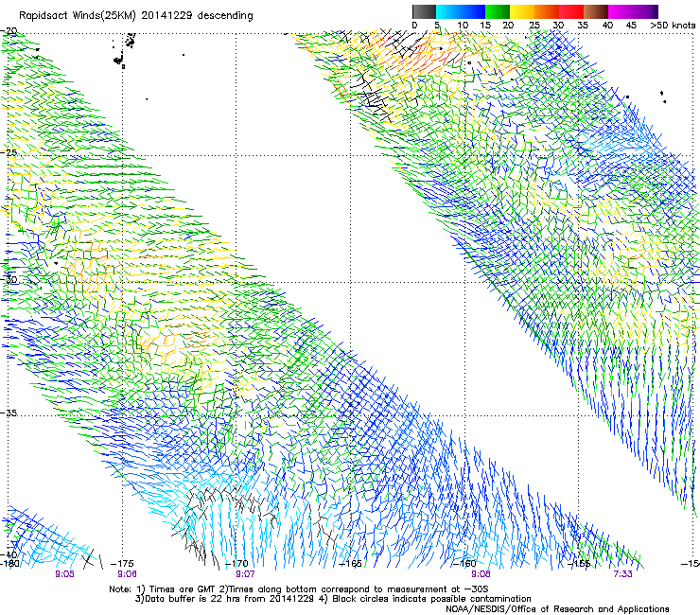Click the purple '9:06' swath time
This screenshot has height=615, width=700.
(x=128, y=574)
